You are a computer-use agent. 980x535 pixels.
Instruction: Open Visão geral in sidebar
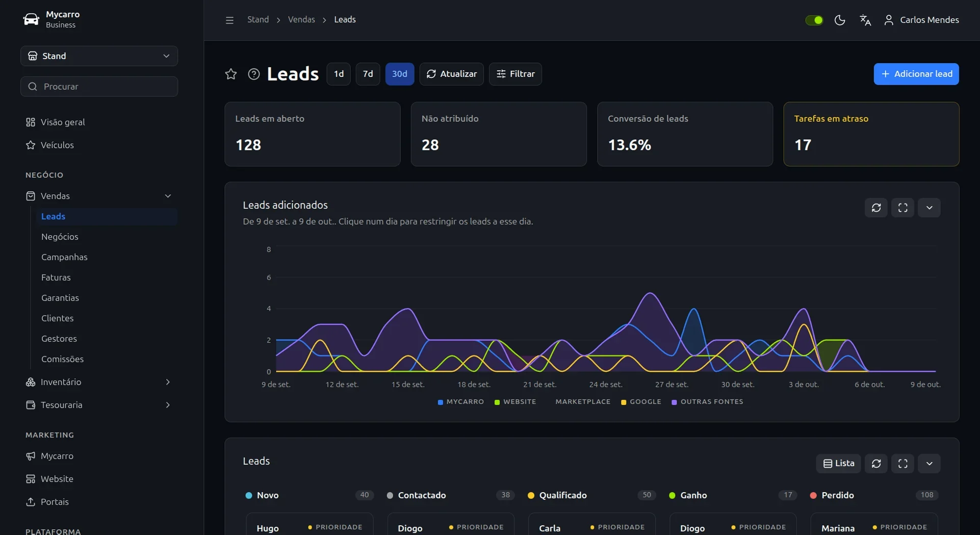point(99,122)
